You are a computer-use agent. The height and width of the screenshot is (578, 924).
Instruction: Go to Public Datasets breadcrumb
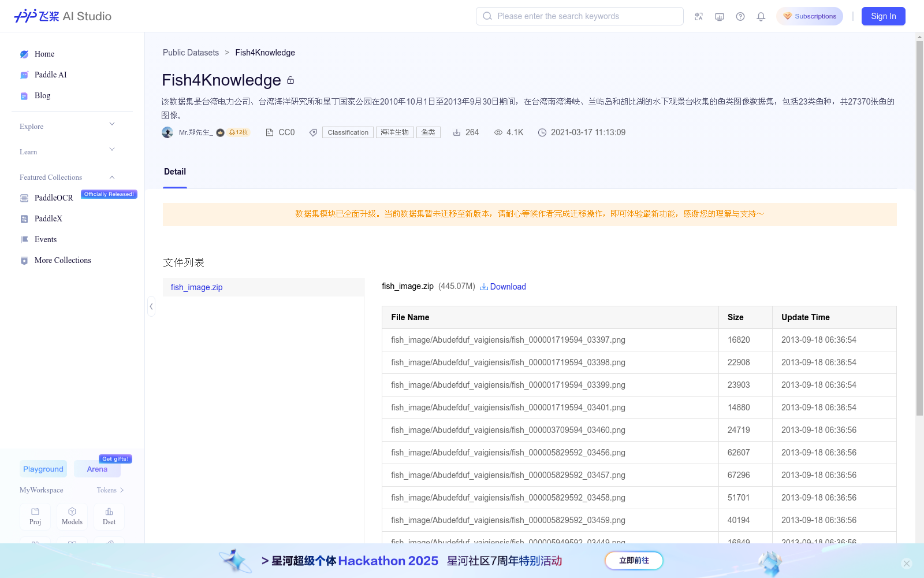tap(191, 53)
